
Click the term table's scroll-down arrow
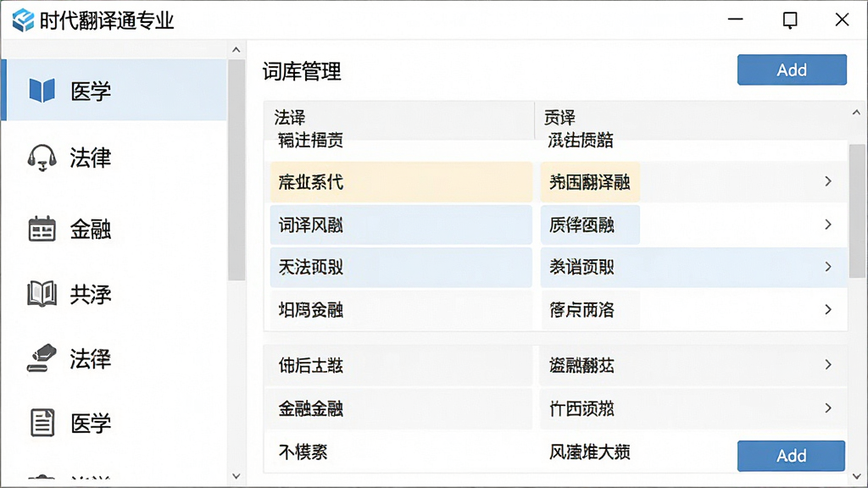coord(856,476)
